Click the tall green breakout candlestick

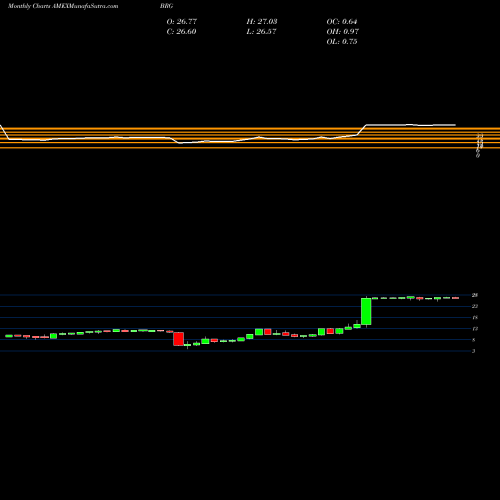click(366, 311)
